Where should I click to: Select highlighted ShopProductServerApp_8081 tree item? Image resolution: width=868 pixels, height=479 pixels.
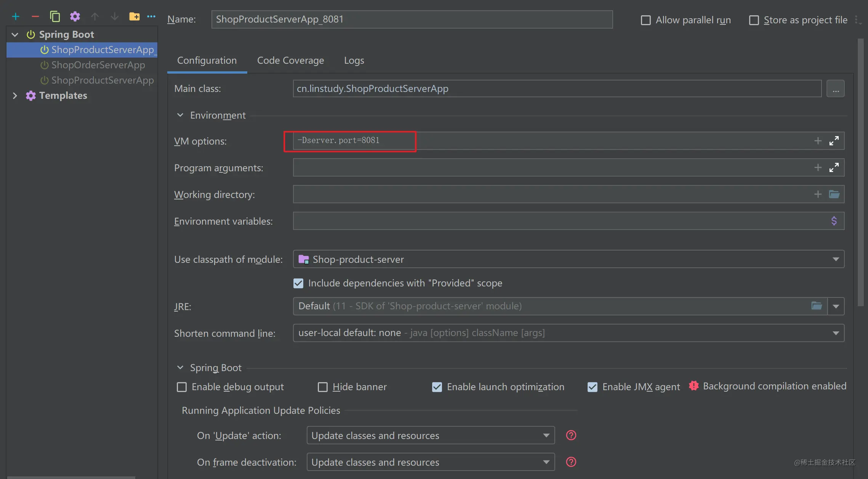(x=82, y=50)
